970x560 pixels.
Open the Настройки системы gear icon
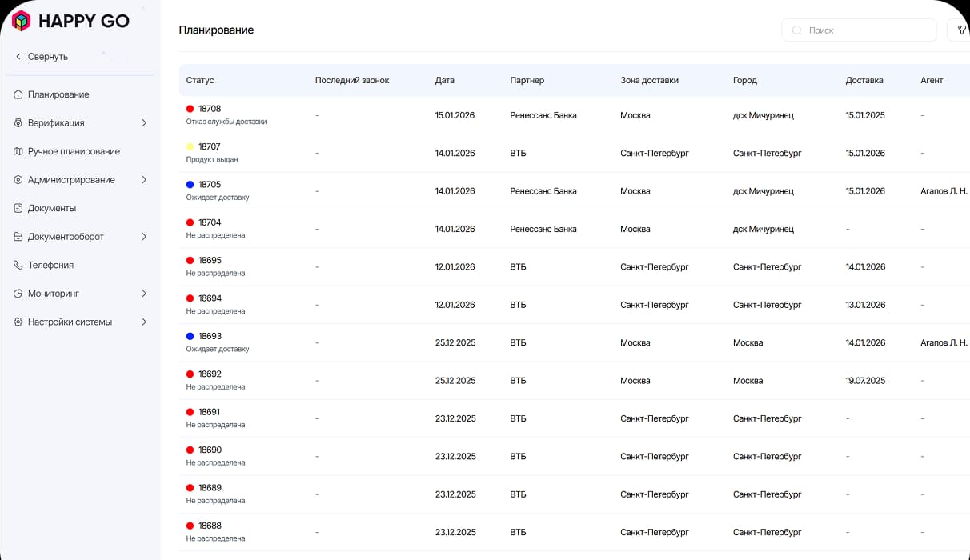point(18,322)
